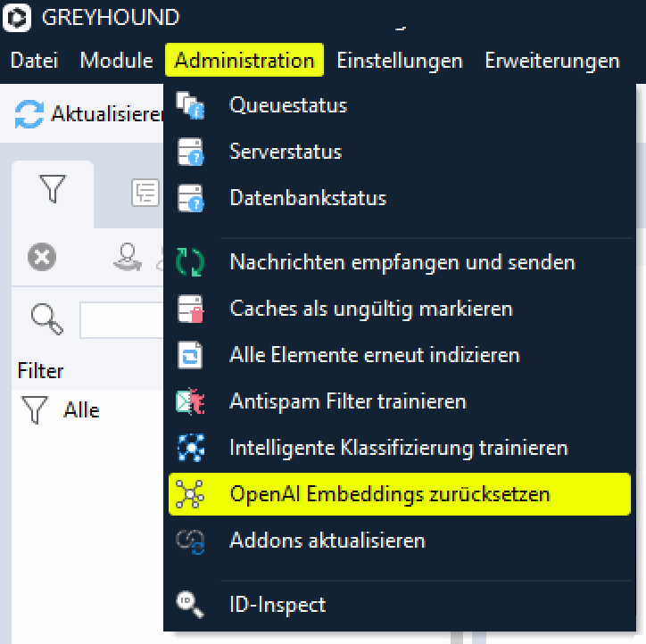646x644 pixels.
Task: Close the Administration menu
Action: 244,61
